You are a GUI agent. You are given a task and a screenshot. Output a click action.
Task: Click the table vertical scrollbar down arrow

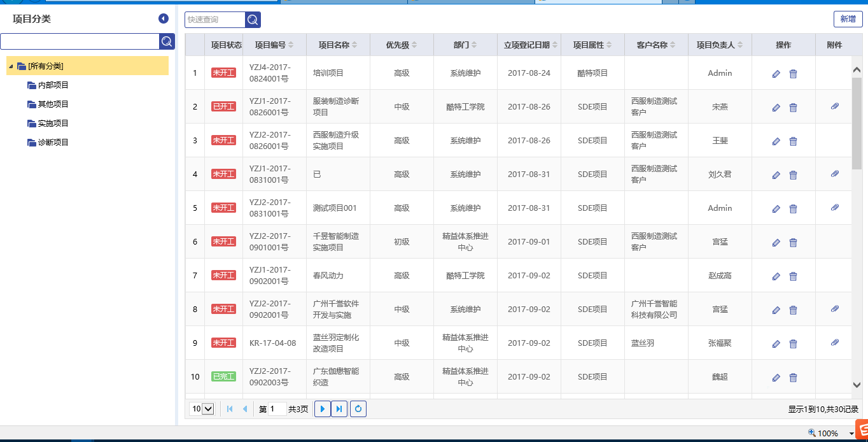(x=857, y=385)
